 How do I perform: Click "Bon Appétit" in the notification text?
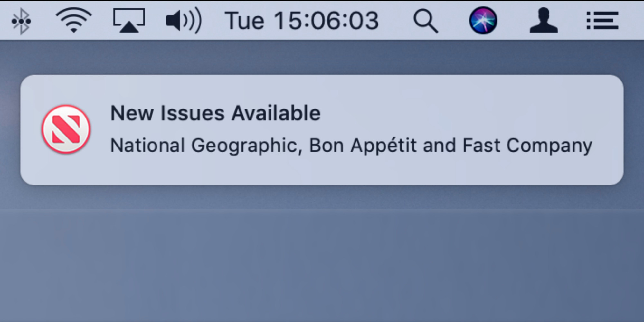(363, 146)
